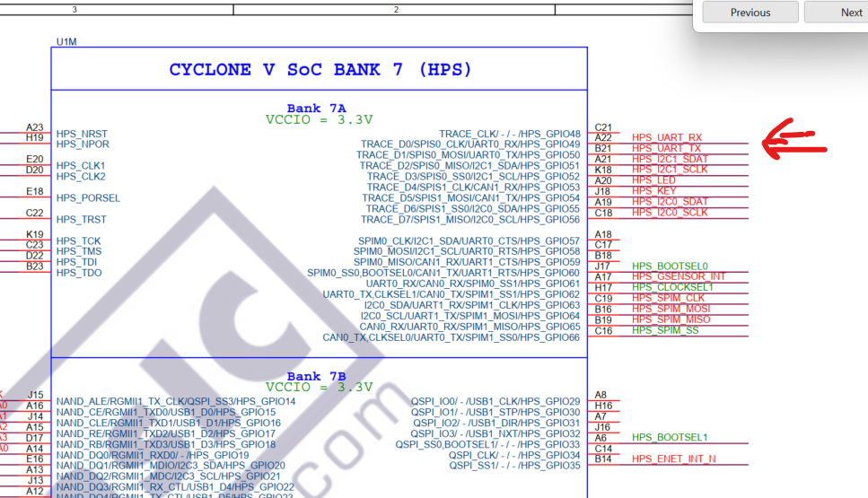
Task: Click the QSPI_CLK pin ending in HPS_GPIO34
Action: 514,456
